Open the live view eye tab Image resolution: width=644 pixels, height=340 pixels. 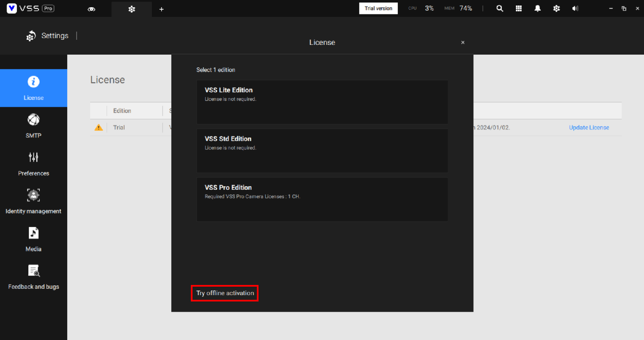pyautogui.click(x=91, y=9)
